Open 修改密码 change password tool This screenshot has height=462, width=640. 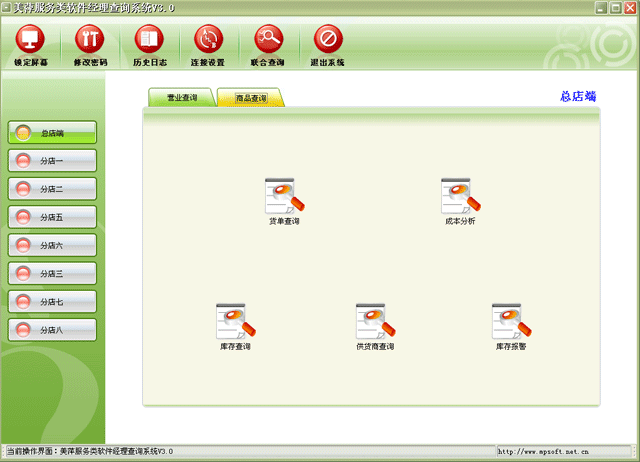tap(90, 43)
